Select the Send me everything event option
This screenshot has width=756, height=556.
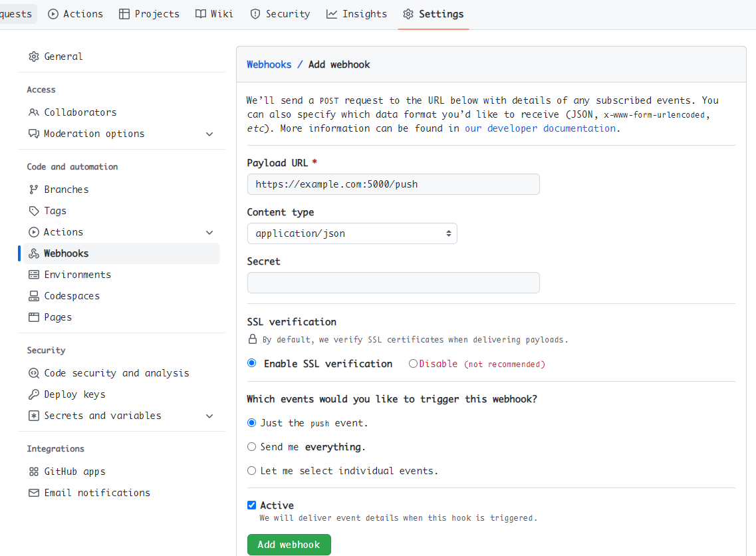(251, 446)
